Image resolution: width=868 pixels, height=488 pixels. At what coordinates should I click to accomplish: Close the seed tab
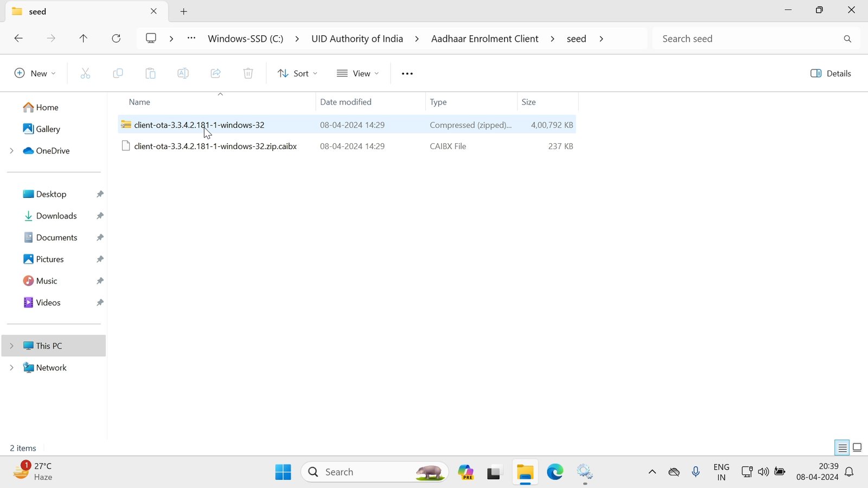[154, 11]
